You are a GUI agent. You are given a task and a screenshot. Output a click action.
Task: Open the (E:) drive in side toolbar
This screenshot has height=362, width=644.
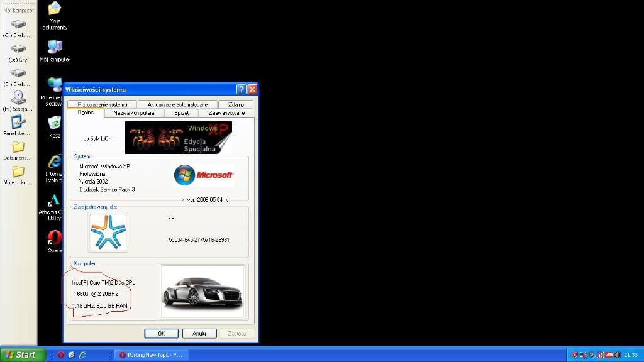[18, 78]
